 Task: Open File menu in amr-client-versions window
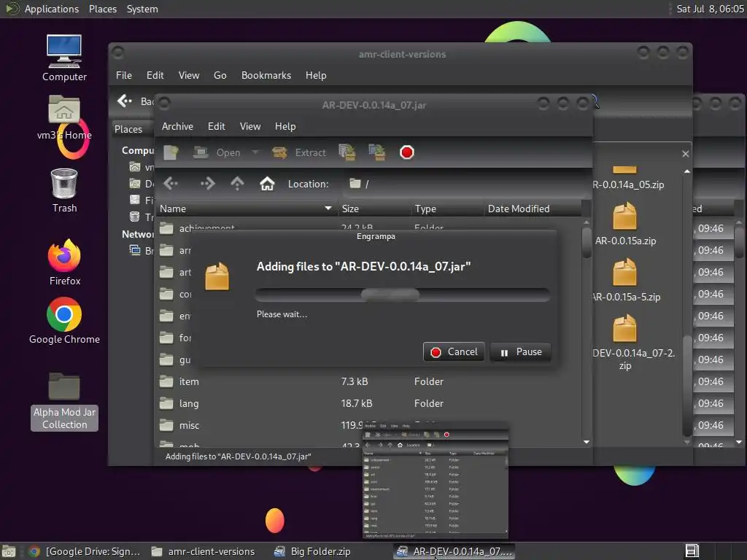coord(124,75)
